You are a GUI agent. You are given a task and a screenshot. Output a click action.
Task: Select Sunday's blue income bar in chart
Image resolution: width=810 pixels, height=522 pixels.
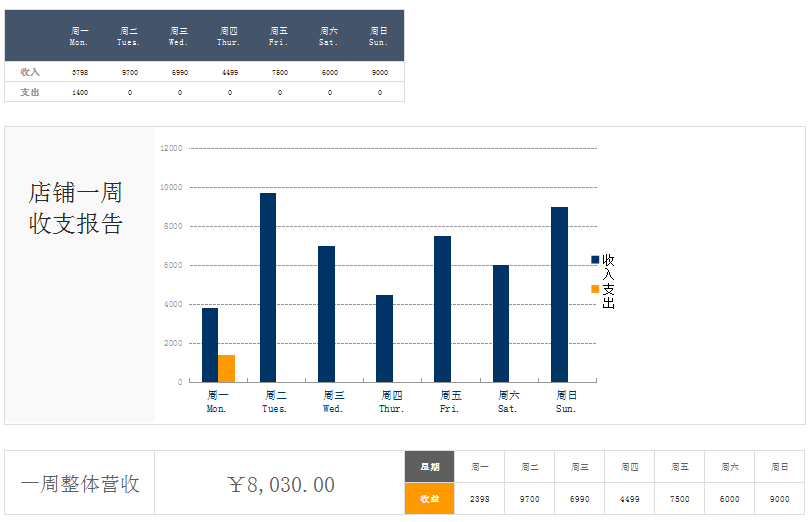pos(559,294)
